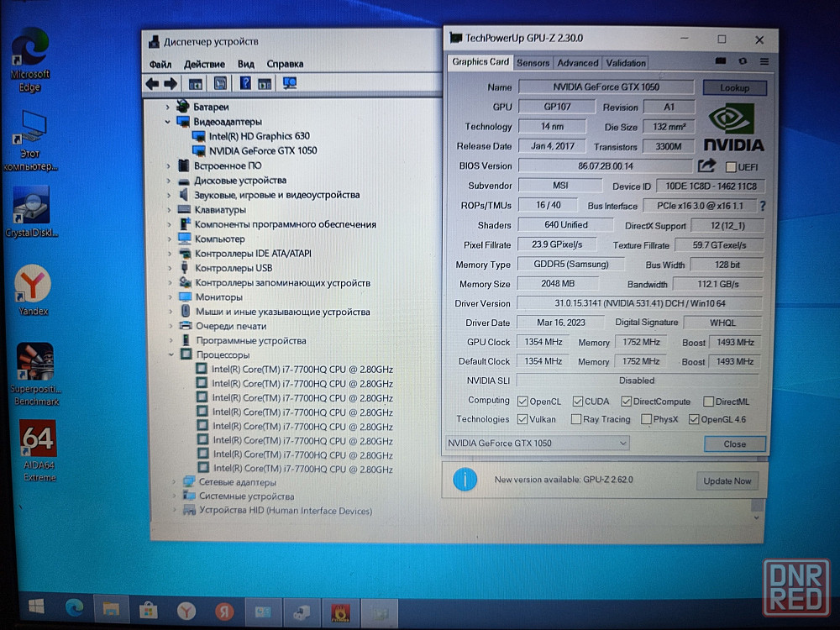Open the GPU-Z hamburger menu
The image size is (840, 630).
[764, 61]
